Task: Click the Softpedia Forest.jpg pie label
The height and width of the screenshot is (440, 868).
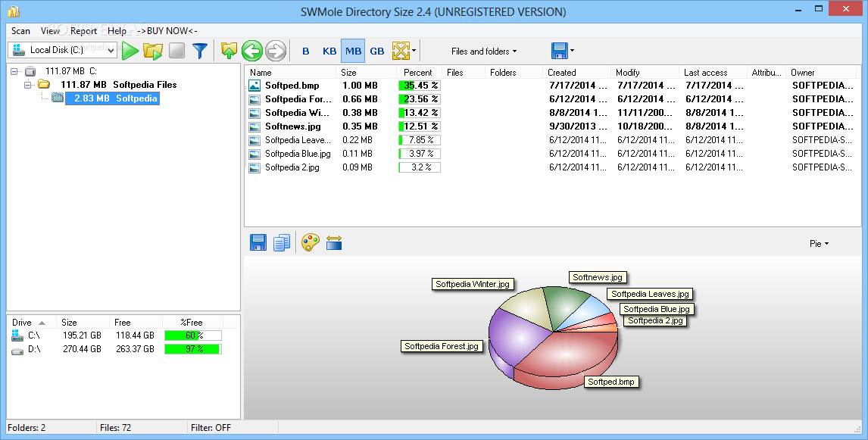Action: point(442,346)
